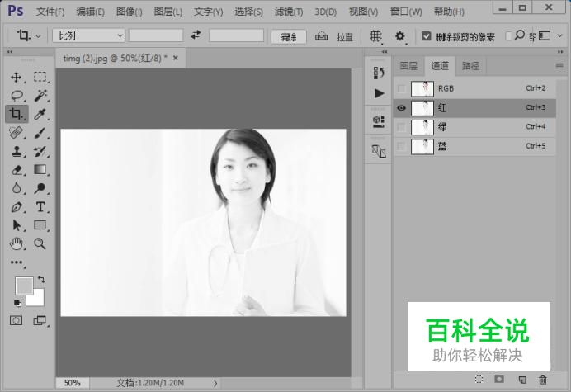Save selection as channel
The height and width of the screenshot is (392, 571).
[x=499, y=380]
